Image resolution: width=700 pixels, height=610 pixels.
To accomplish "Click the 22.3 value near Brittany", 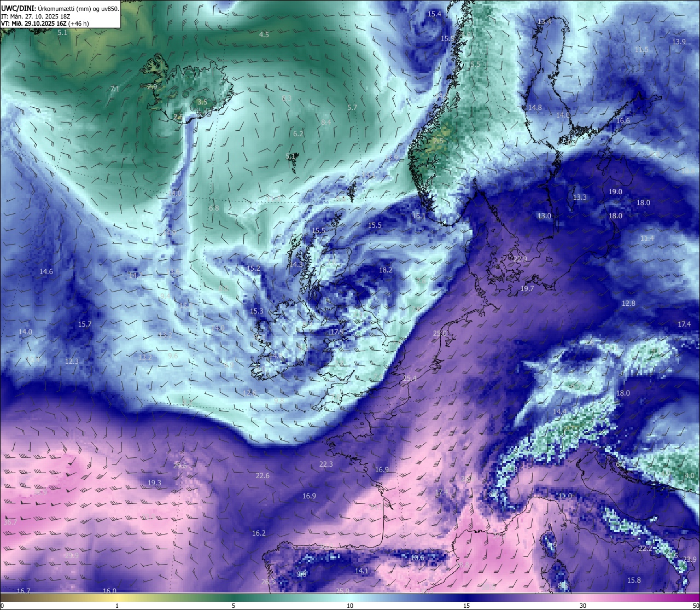I will (326, 464).
